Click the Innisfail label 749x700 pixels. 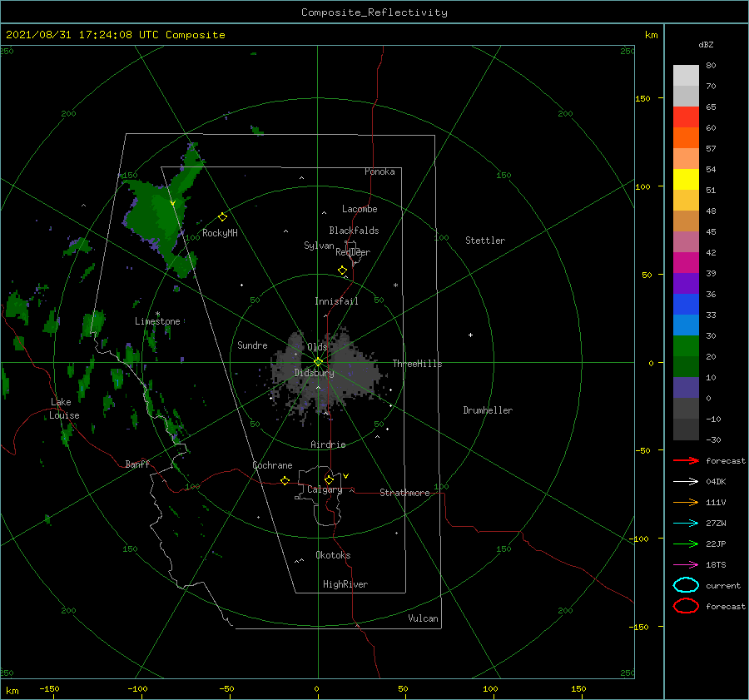[336, 301]
